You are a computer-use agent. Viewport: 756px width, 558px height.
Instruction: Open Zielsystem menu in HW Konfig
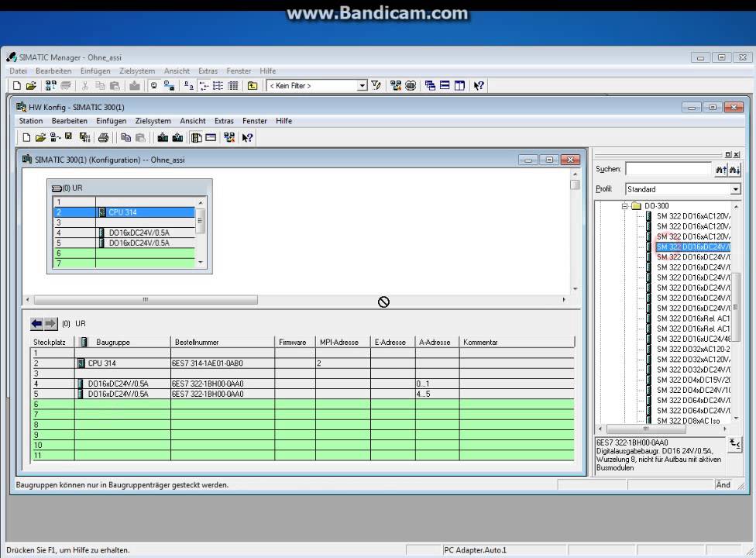tap(153, 121)
